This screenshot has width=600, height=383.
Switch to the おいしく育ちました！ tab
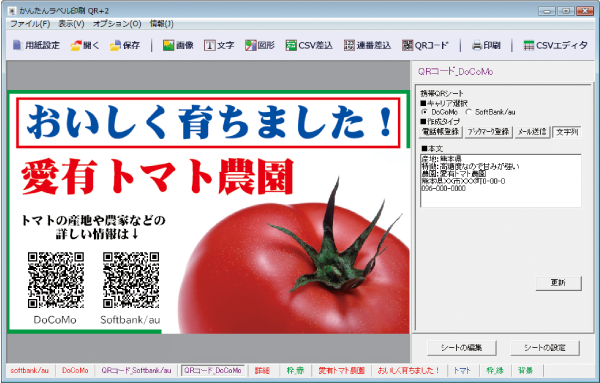(409, 371)
